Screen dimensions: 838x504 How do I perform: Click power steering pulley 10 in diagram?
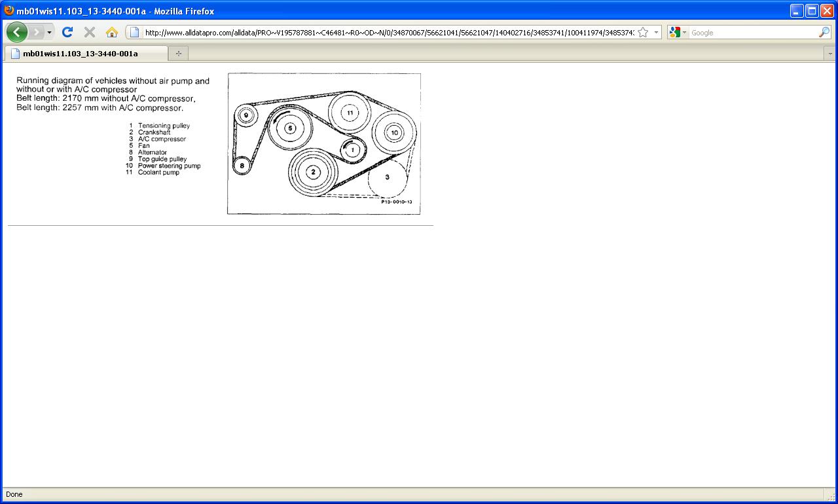tap(394, 133)
